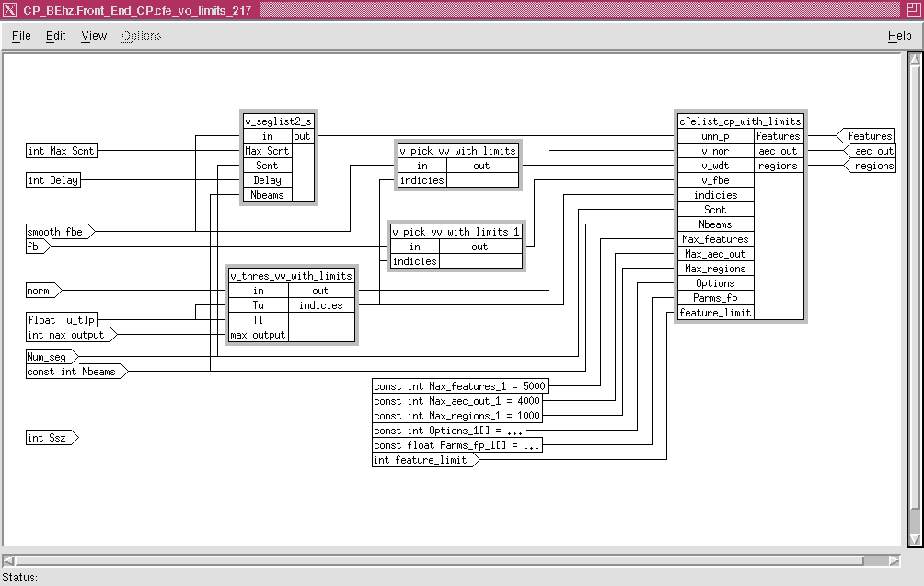
Task: Select the v_thres_vv_with_limits block title
Action: pos(291,276)
